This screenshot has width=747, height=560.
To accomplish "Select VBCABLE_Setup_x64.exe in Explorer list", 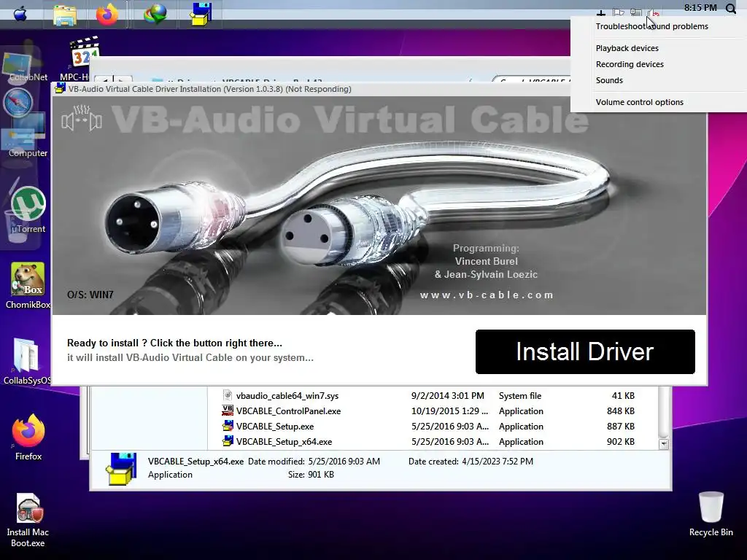I will [x=284, y=441].
